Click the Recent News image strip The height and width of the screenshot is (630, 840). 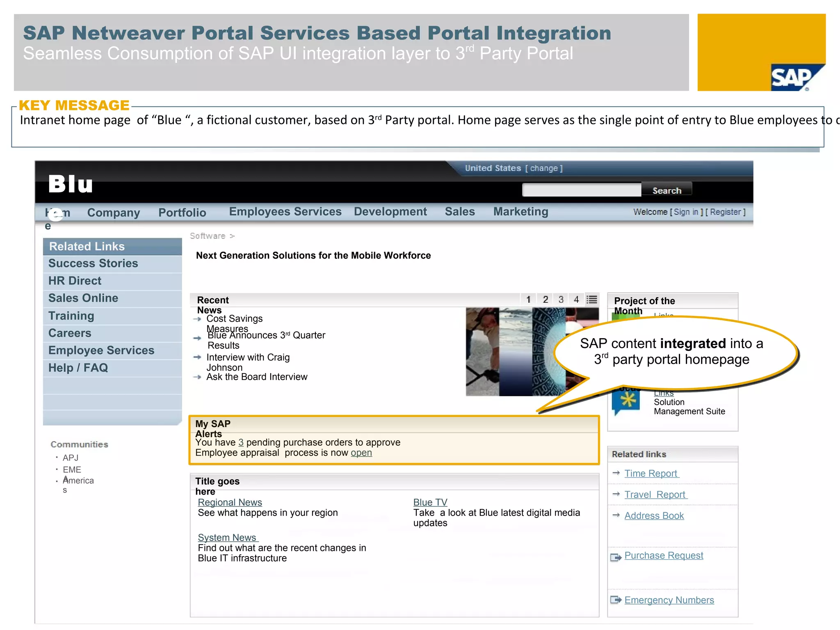[x=532, y=352]
